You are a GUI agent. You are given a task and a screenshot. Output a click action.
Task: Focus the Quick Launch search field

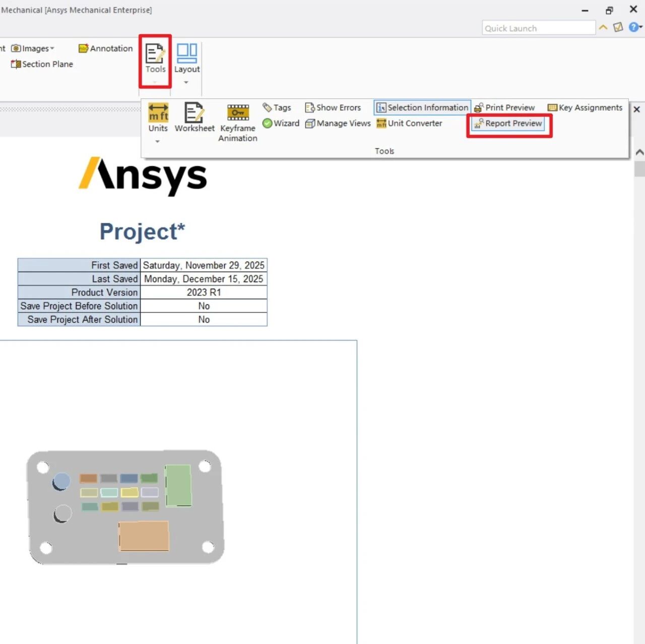tap(539, 28)
